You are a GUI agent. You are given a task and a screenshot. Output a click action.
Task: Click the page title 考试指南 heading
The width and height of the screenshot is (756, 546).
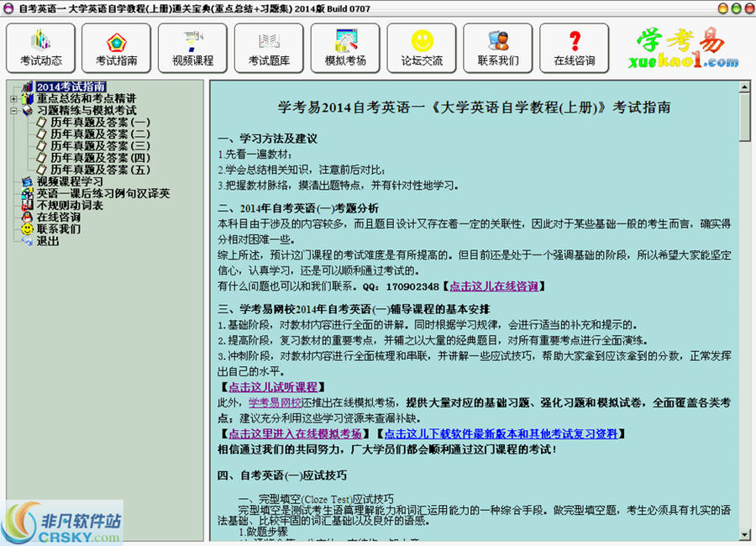[474, 108]
